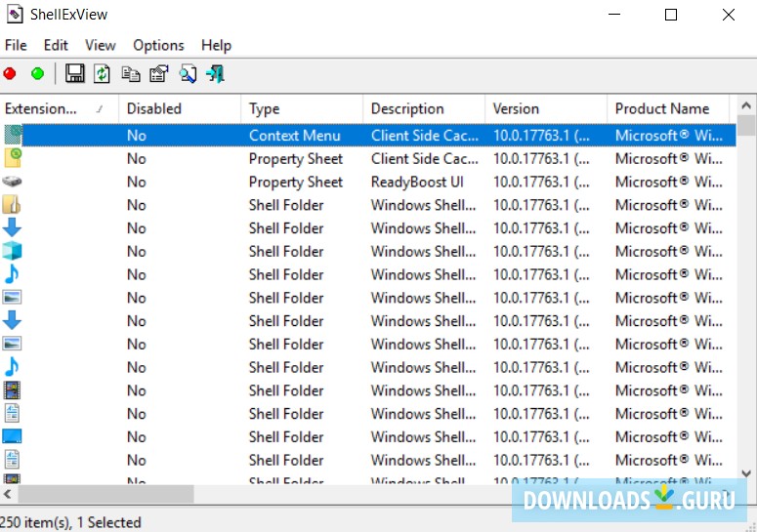Viewport: 757px width, 532px height.
Task: Sort by the Product Name column header
Action: 668,109
